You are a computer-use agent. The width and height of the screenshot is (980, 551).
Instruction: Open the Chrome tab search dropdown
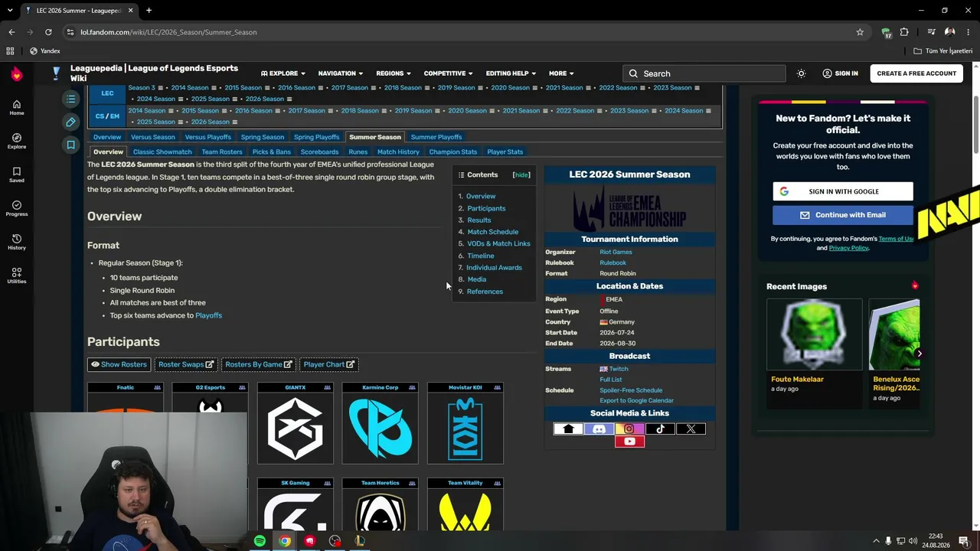(10, 11)
